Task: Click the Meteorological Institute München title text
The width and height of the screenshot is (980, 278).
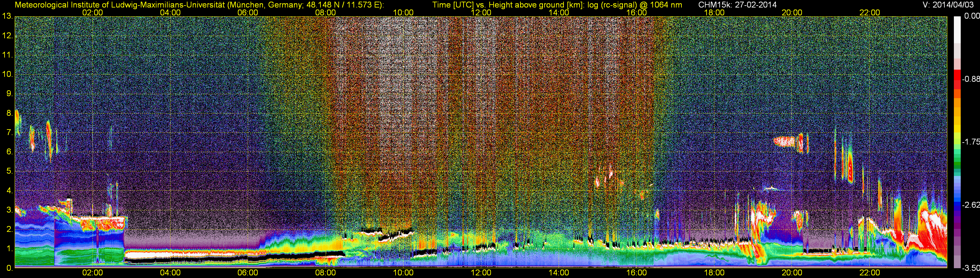Action: [199, 5]
